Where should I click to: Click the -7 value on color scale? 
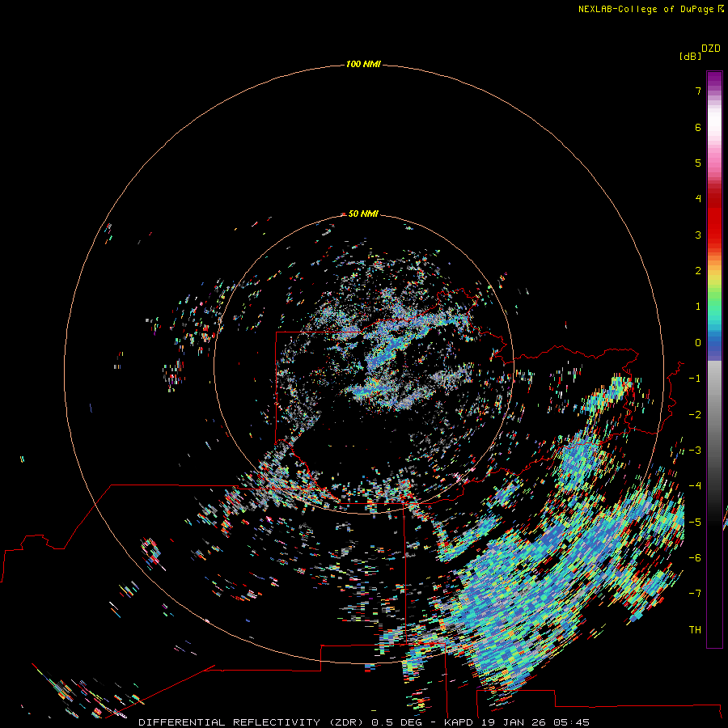click(x=695, y=594)
